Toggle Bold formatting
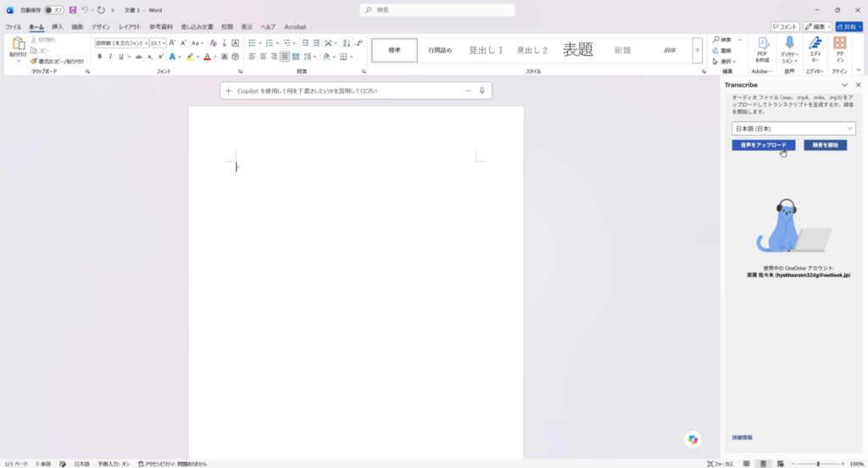 [100, 57]
